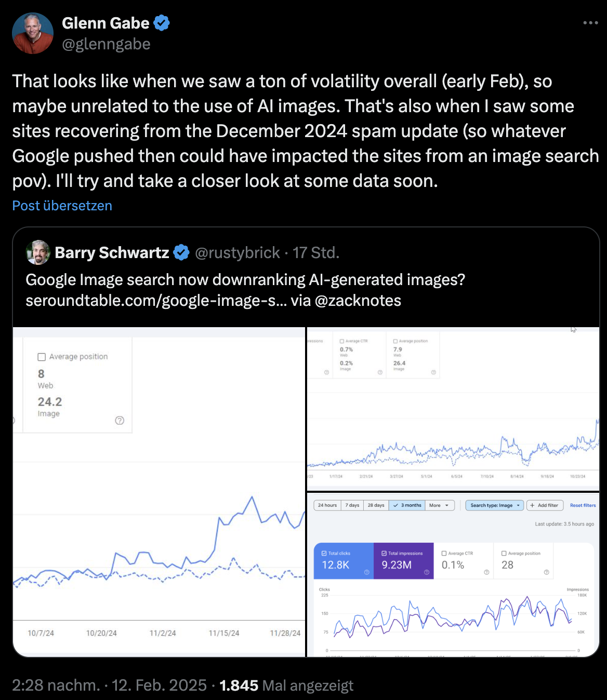Open the Post übersetzen translation link
This screenshot has width=607, height=700.
(x=61, y=206)
